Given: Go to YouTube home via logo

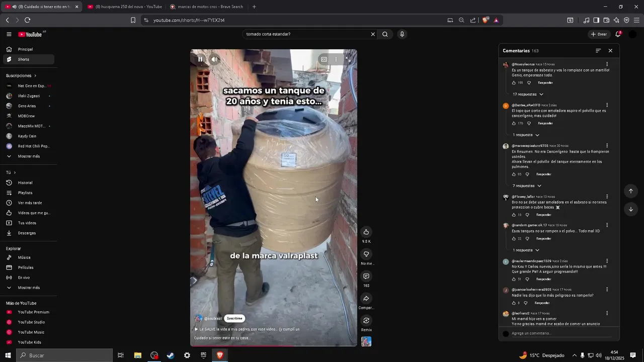Looking at the screenshot, I should [x=31, y=34].
